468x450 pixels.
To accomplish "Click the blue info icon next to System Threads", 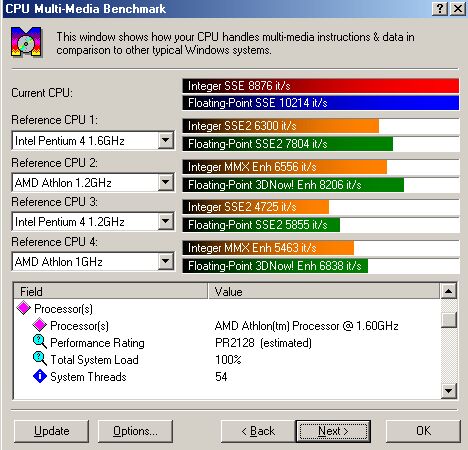I will [x=40, y=376].
